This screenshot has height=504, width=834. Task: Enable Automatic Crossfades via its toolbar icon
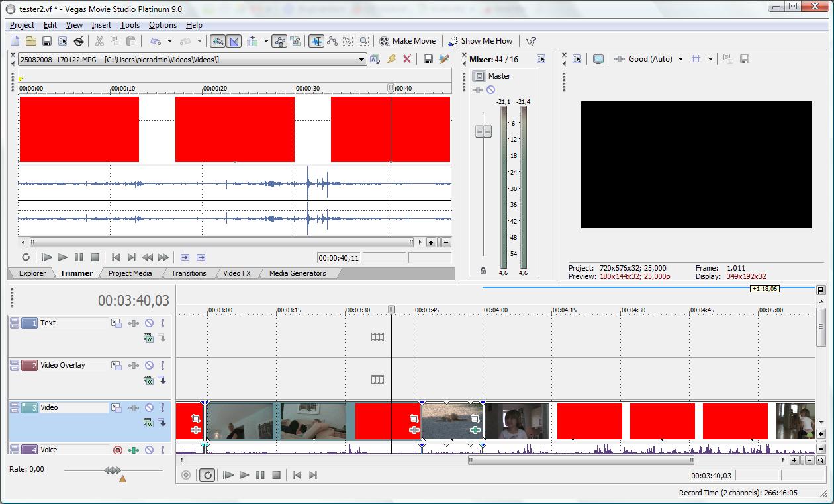[234, 41]
